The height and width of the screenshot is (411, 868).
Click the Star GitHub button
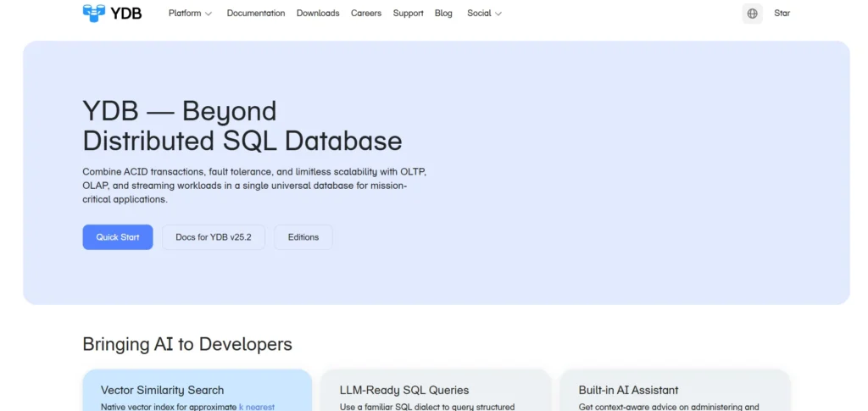pos(782,14)
